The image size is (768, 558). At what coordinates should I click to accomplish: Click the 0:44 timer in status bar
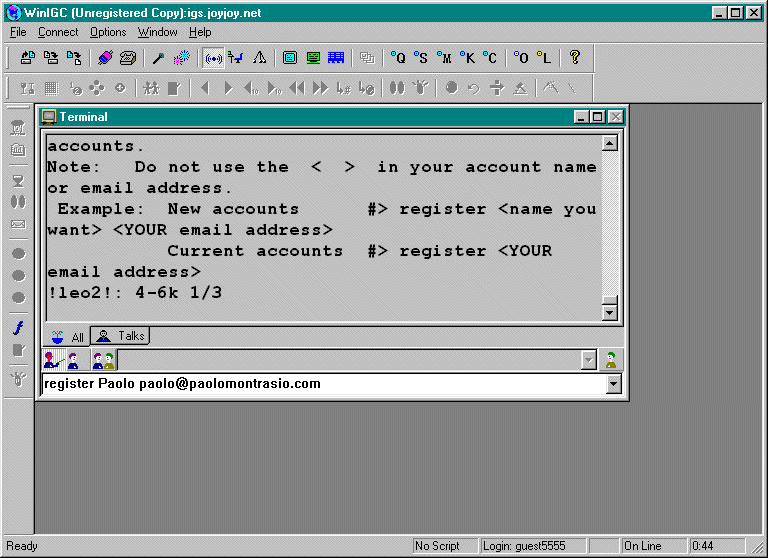tap(717, 546)
